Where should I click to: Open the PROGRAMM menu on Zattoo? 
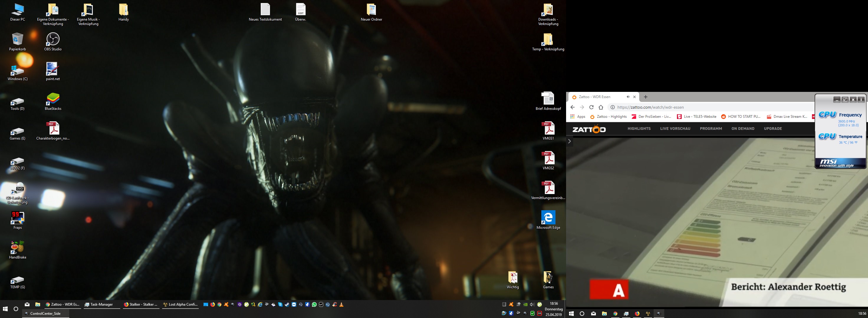point(711,129)
